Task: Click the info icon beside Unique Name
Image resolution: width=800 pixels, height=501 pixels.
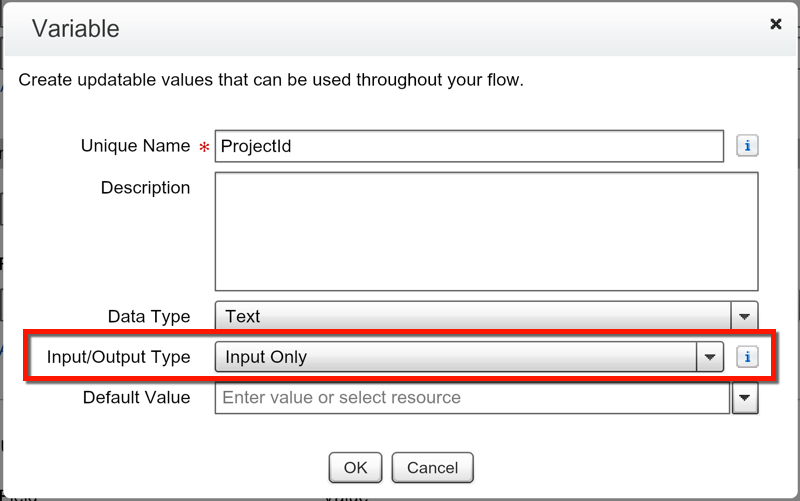Action: click(747, 146)
